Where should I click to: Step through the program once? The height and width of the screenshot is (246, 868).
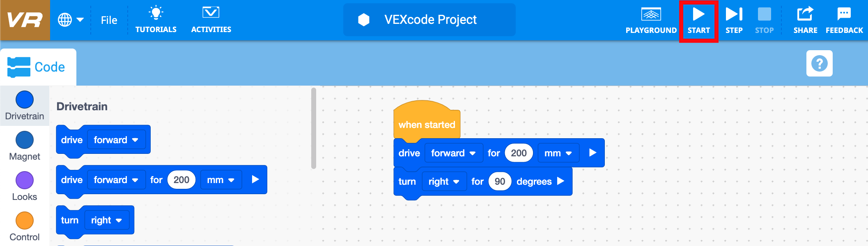click(x=734, y=19)
